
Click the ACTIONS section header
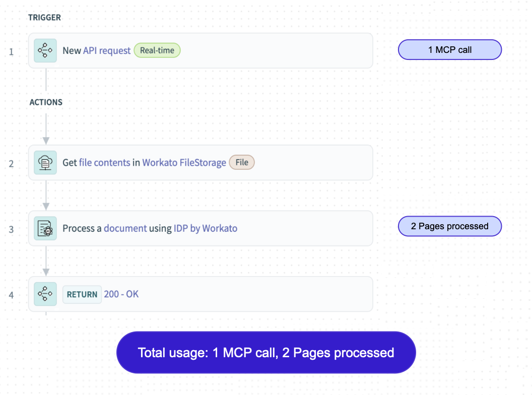pyautogui.click(x=46, y=102)
